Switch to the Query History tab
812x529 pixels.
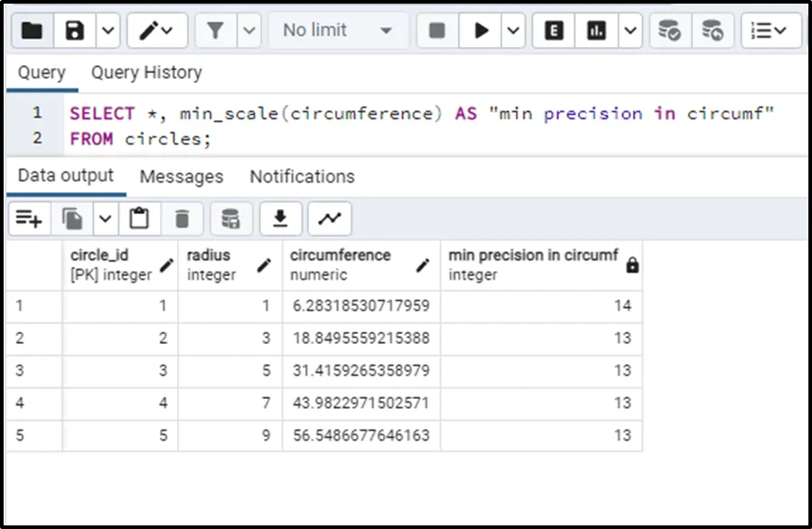click(x=146, y=72)
